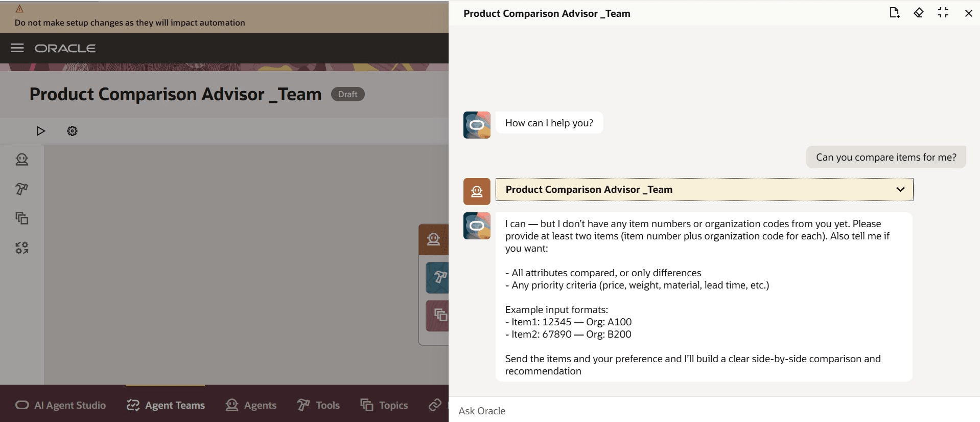Click the 'Can you compare items for me?' message
The height and width of the screenshot is (422, 980).
click(886, 157)
